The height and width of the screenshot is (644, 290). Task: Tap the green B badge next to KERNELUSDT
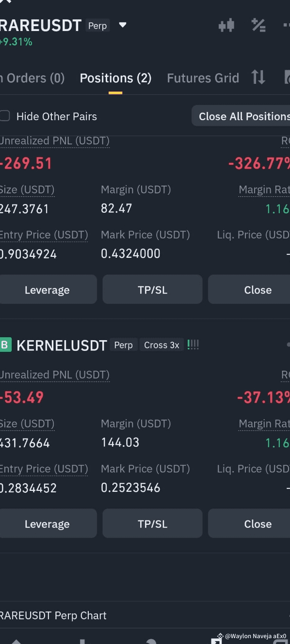coord(5,345)
